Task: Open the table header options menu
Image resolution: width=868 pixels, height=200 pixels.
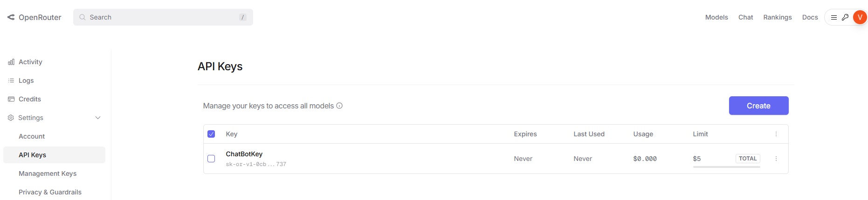Action: 776,134
